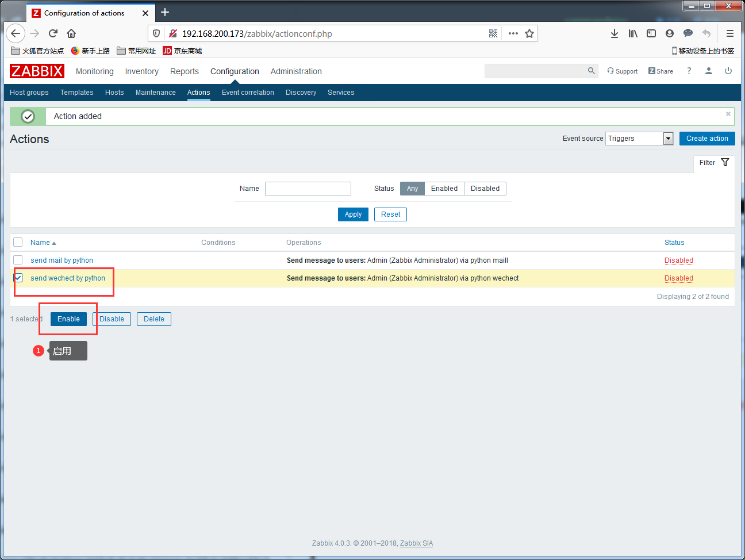Toggle the sidebar panel icon
This screenshot has height=560, width=745.
point(651,33)
